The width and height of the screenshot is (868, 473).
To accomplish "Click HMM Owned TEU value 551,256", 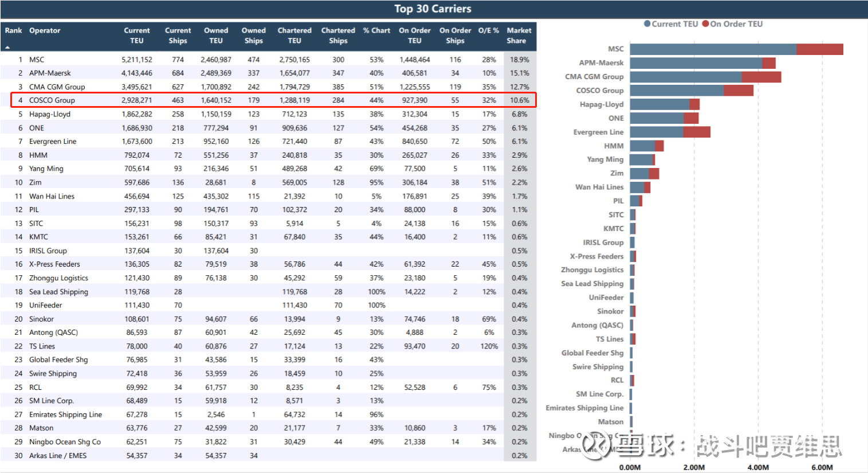I will [216, 155].
